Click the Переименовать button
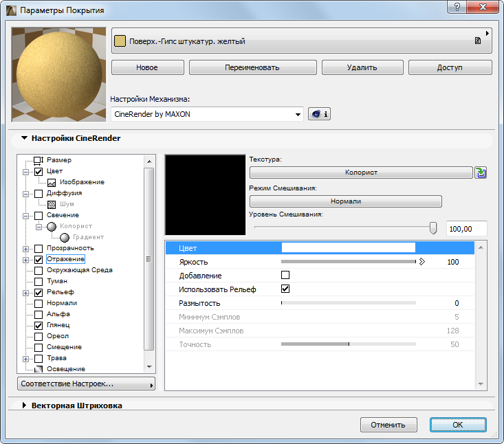Viewport: 504px width, 444px height. (252, 67)
